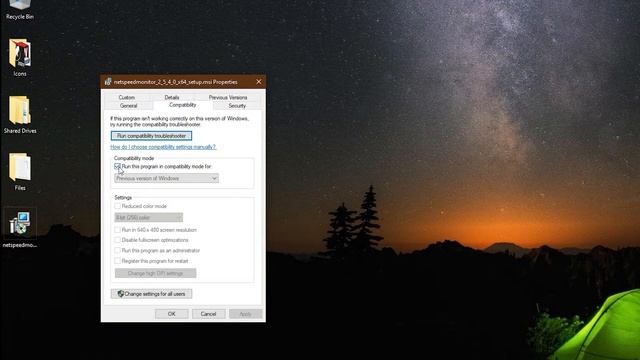Image resolution: width=640 pixels, height=360 pixels.
Task: Toggle Disable fullscreen optimizations checkbox
Action: click(118, 240)
